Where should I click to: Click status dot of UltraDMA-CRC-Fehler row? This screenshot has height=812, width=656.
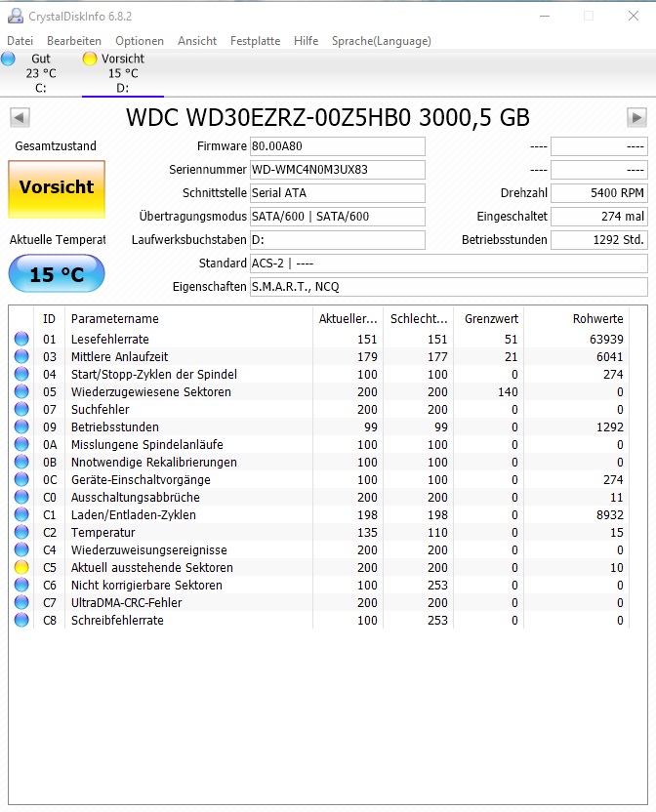click(x=21, y=603)
